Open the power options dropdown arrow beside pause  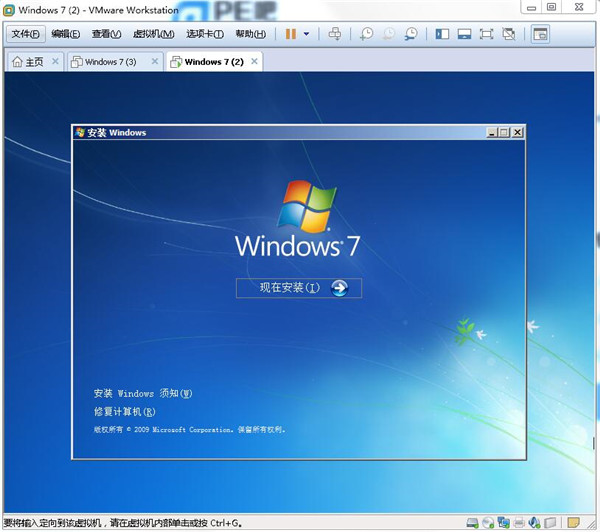[x=306, y=34]
